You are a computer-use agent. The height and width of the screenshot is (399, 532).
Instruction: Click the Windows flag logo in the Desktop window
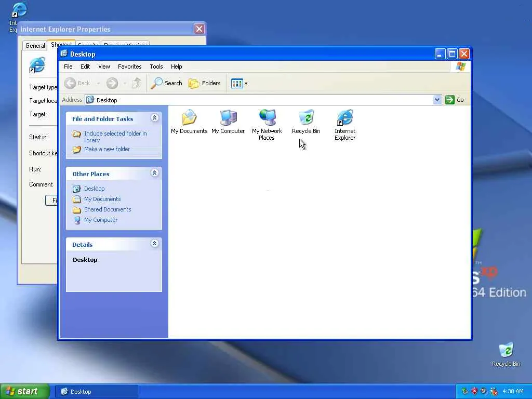(x=461, y=66)
